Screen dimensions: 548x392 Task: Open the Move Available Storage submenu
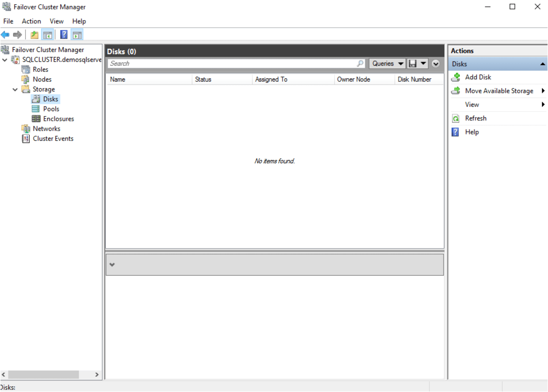click(x=499, y=91)
